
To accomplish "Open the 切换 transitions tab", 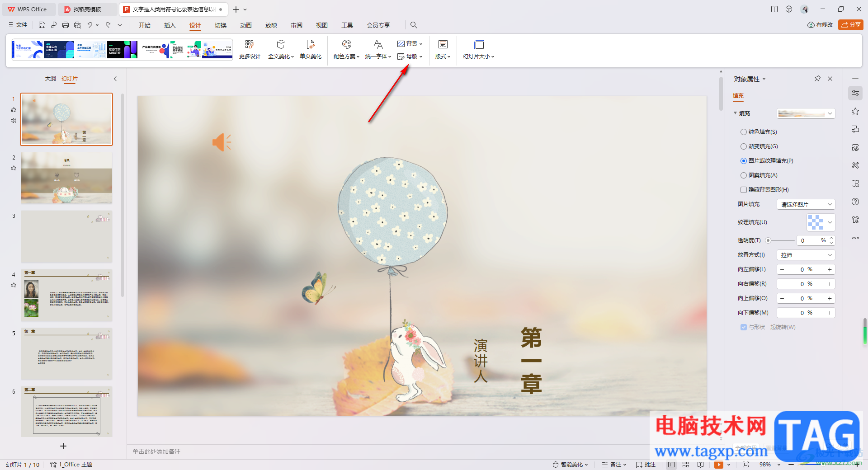I will coord(221,25).
